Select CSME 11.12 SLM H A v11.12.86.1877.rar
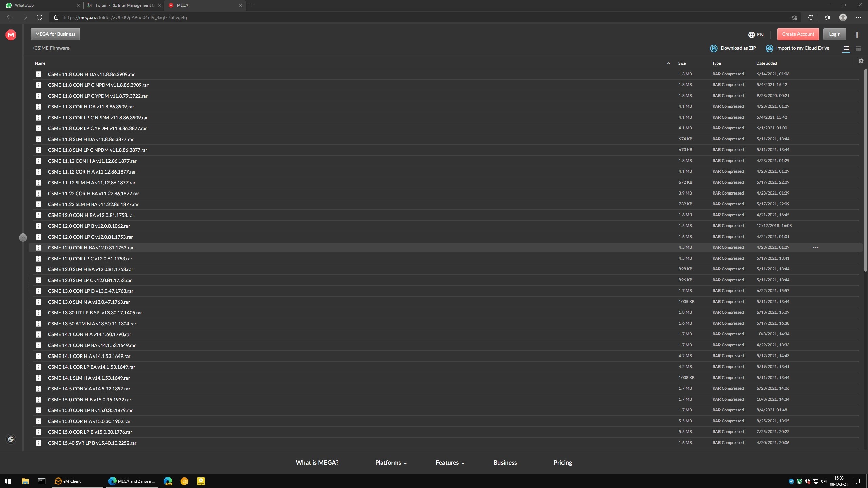 point(446,182)
